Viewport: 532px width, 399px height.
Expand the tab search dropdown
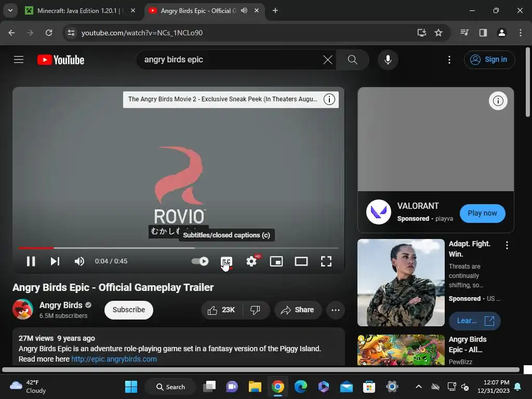[10, 11]
